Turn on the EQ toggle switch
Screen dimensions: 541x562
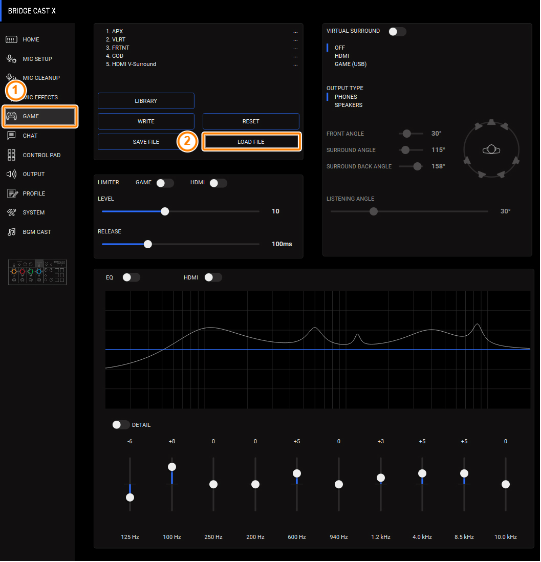click(131, 277)
